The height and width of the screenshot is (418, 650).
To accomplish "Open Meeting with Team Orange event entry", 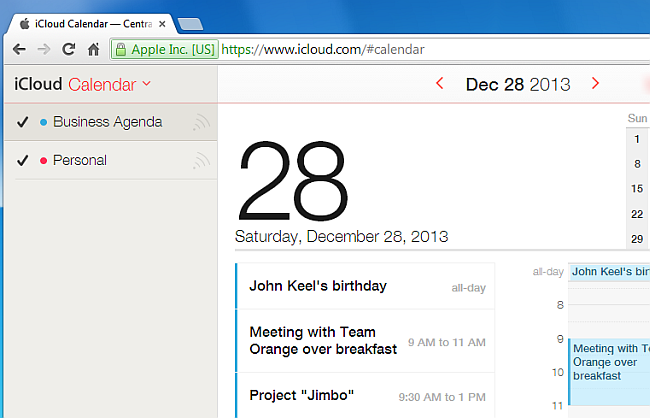I will coord(365,341).
